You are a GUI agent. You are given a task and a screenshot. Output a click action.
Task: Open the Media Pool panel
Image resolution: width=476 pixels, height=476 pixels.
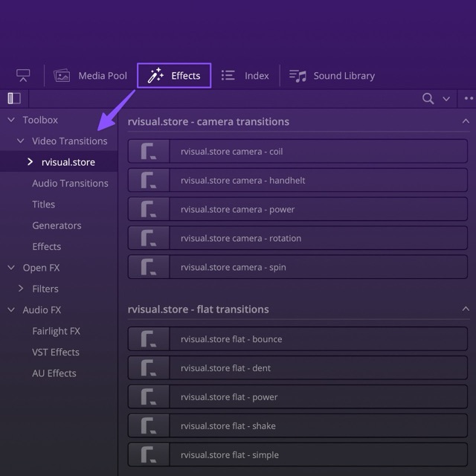pos(91,76)
